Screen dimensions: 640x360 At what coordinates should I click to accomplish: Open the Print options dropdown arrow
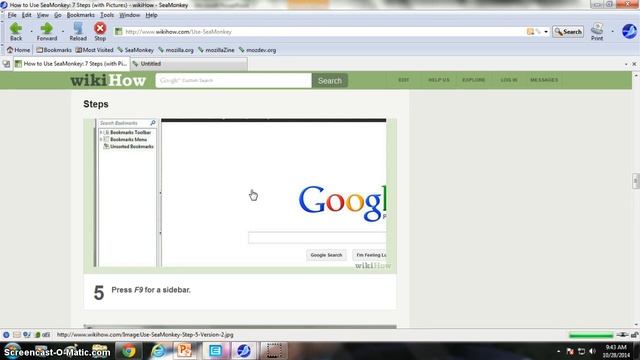tap(612, 31)
